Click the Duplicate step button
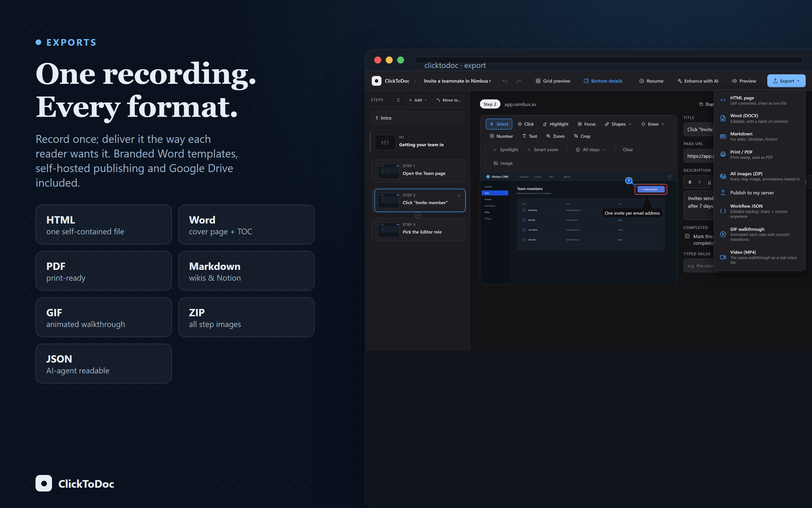This screenshot has width=812, height=508. (706, 104)
